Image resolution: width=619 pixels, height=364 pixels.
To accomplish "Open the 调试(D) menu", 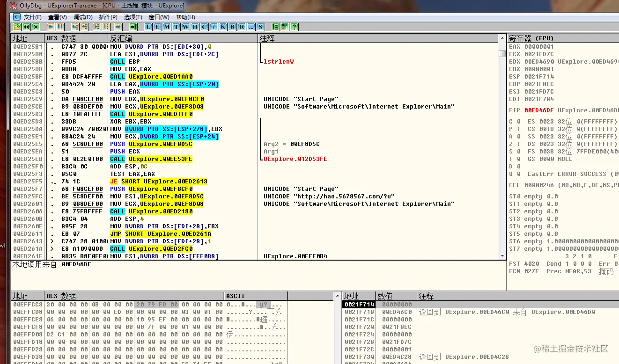I will [83, 17].
